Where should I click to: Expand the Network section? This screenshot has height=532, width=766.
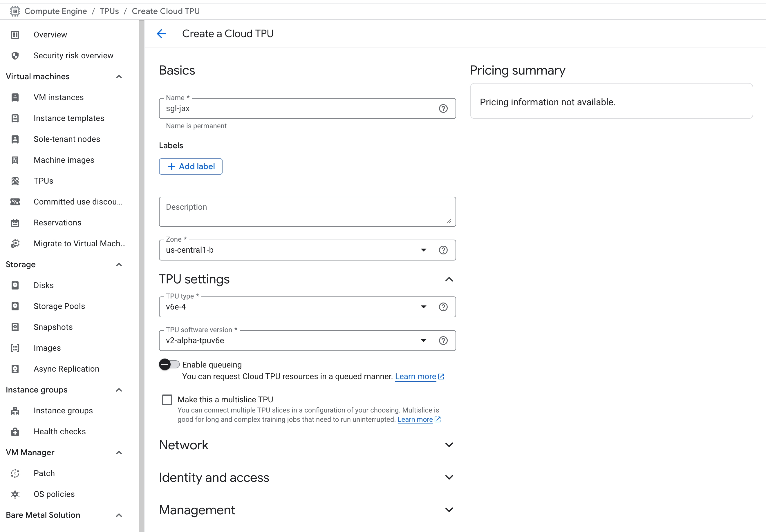449,445
